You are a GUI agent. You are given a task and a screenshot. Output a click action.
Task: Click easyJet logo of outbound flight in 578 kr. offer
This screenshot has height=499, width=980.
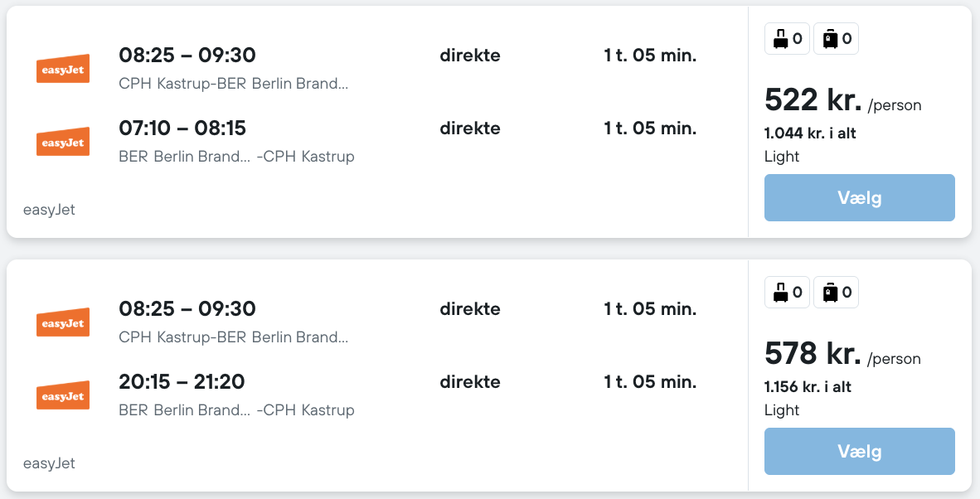(x=63, y=322)
